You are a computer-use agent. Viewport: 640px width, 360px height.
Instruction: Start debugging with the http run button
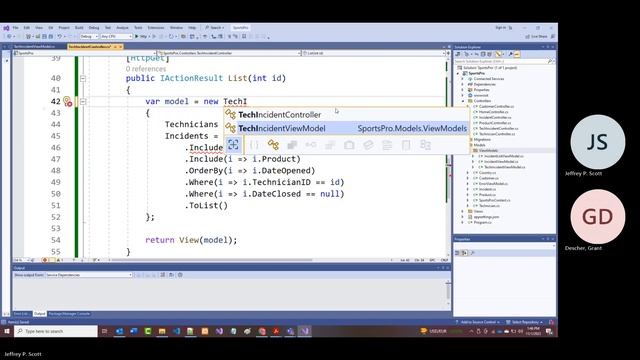142,37
